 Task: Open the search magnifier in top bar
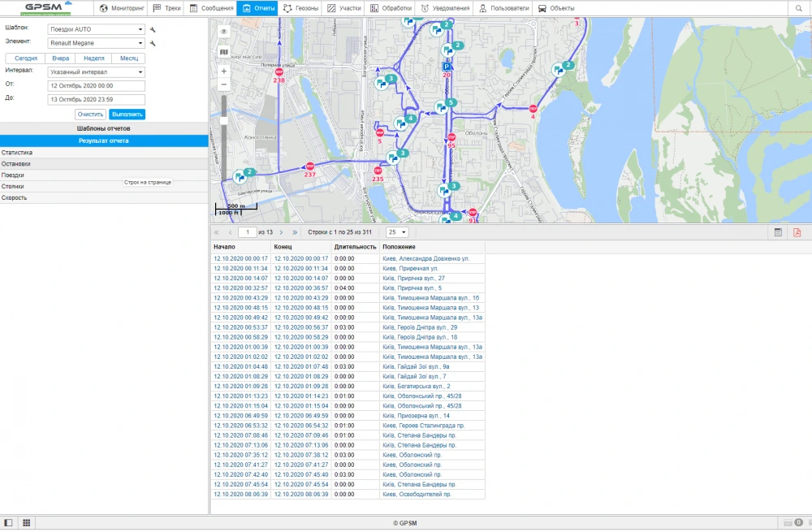(x=799, y=8)
